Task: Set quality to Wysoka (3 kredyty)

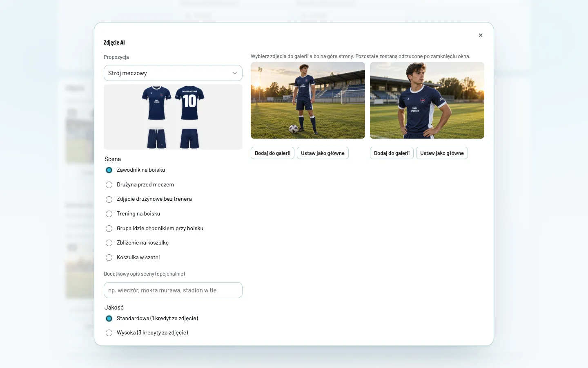Action: coord(109,333)
